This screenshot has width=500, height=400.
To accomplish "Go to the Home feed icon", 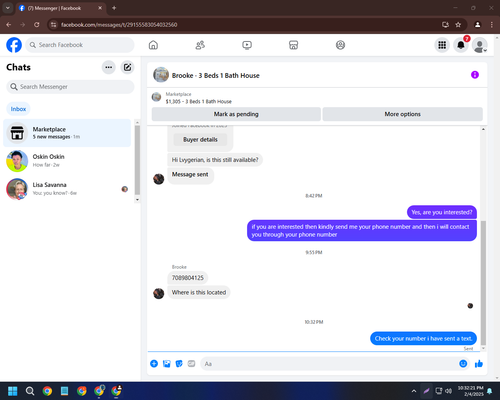I will (153, 45).
